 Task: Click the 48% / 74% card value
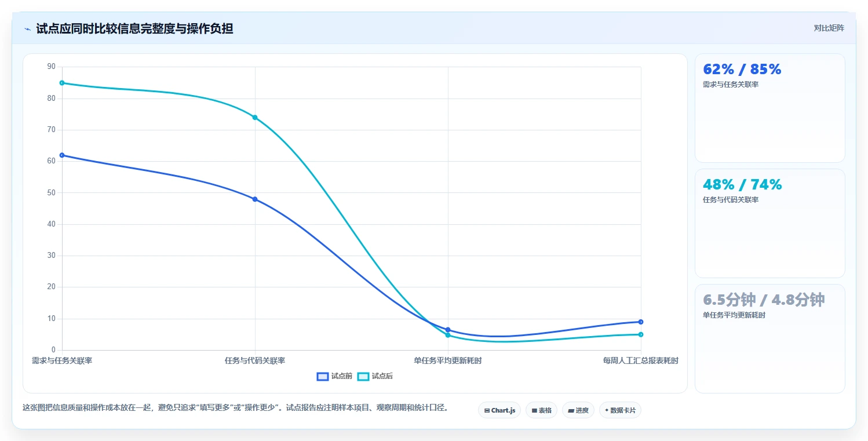742,185
